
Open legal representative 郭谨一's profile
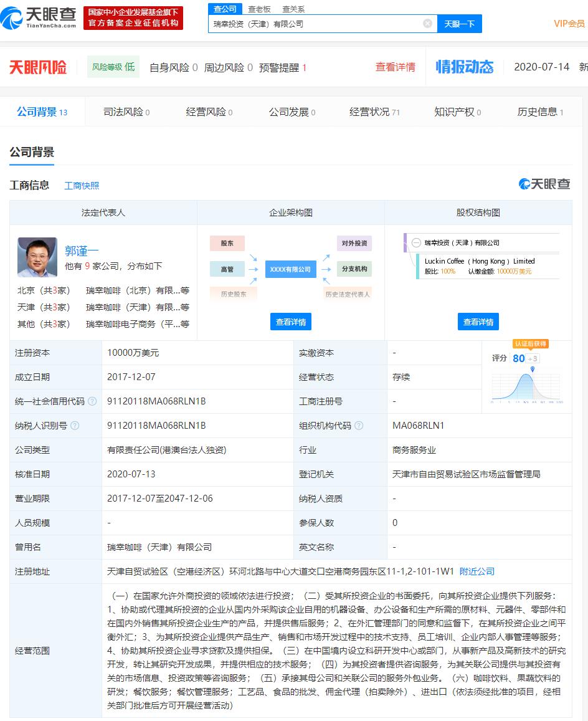[82, 251]
